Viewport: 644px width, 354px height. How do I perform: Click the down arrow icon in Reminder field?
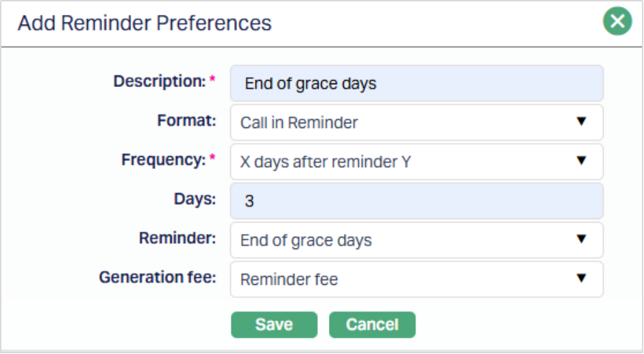(x=582, y=240)
